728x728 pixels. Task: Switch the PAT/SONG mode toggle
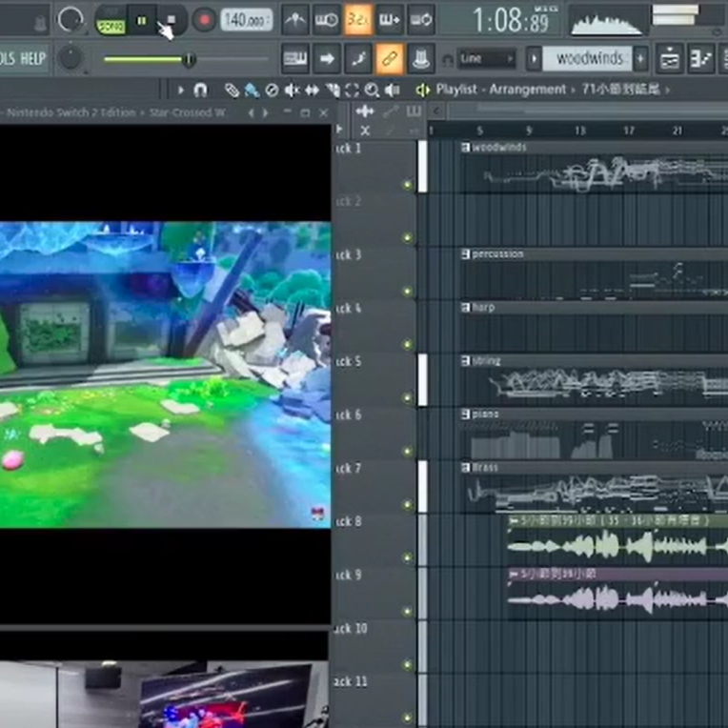pyautogui.click(x=110, y=22)
